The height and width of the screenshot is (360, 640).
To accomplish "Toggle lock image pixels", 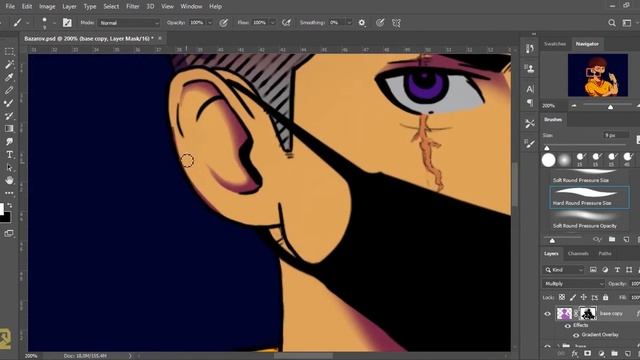I will (573, 298).
